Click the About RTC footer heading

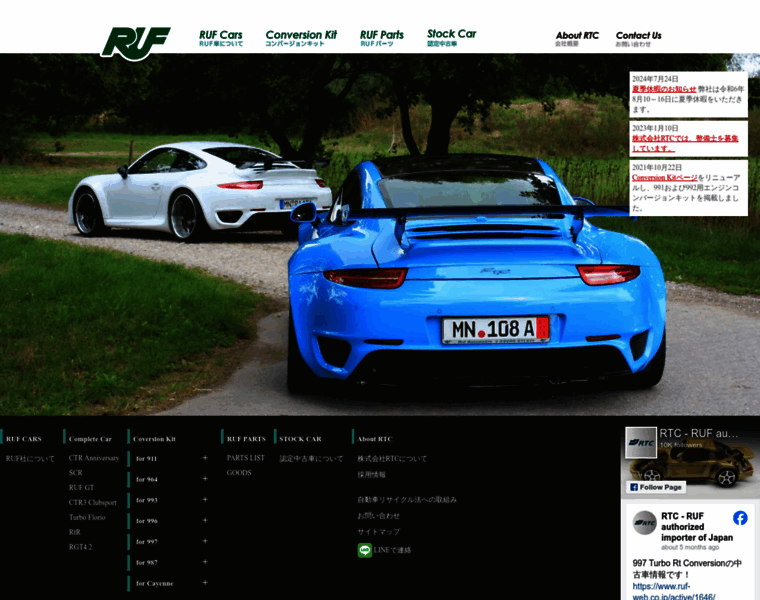pos(375,439)
